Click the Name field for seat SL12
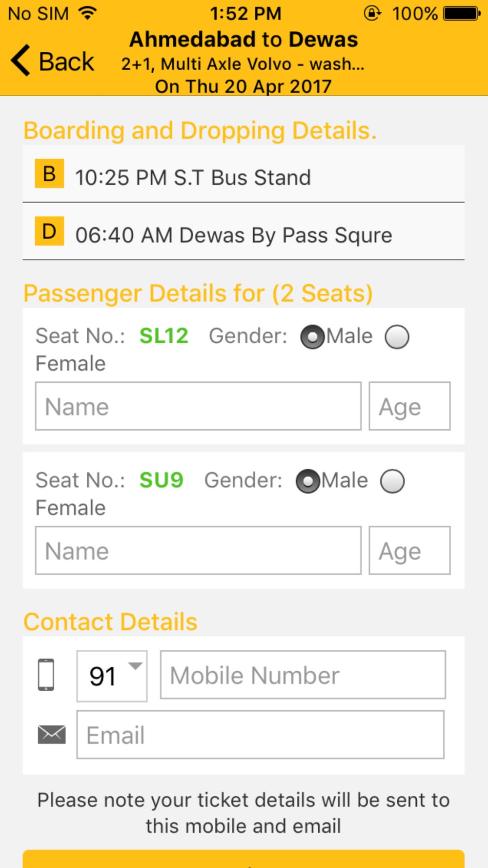This screenshot has width=488, height=868. tap(198, 406)
